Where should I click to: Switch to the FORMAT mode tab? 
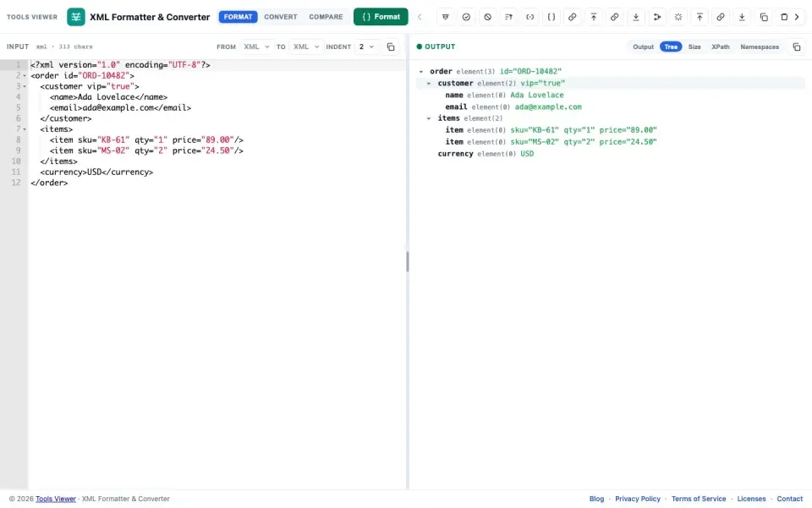[238, 17]
